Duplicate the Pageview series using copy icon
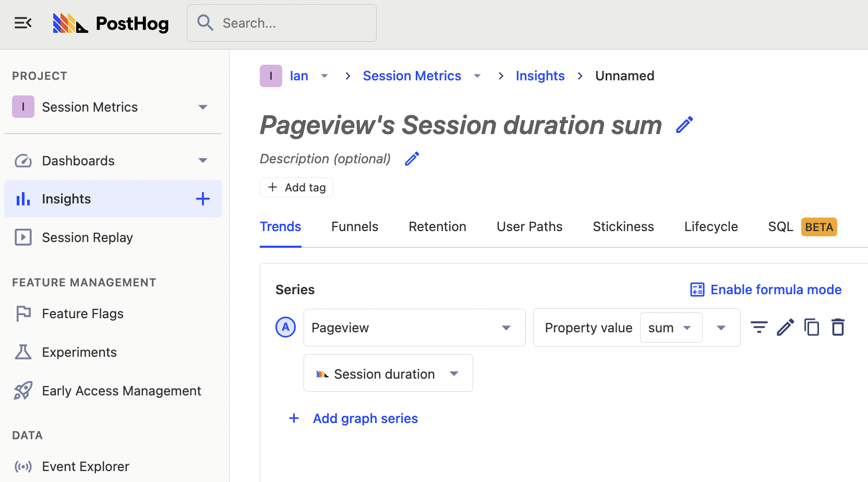 coord(812,327)
